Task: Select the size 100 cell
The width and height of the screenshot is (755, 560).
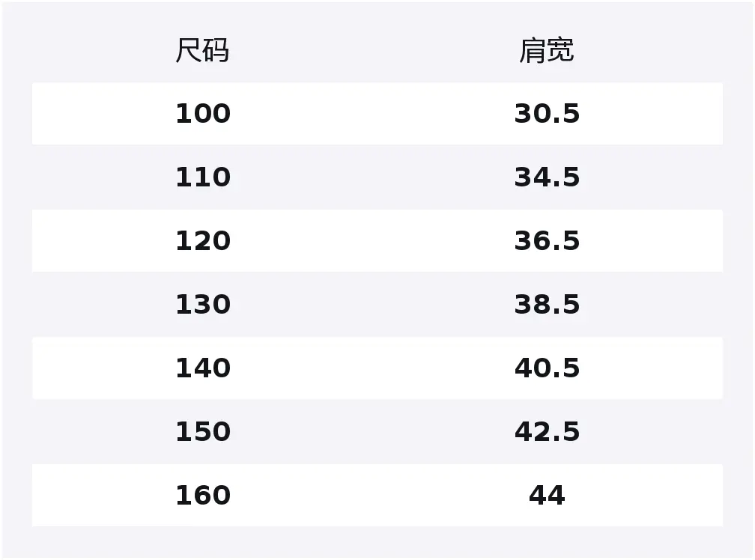Action: point(202,114)
